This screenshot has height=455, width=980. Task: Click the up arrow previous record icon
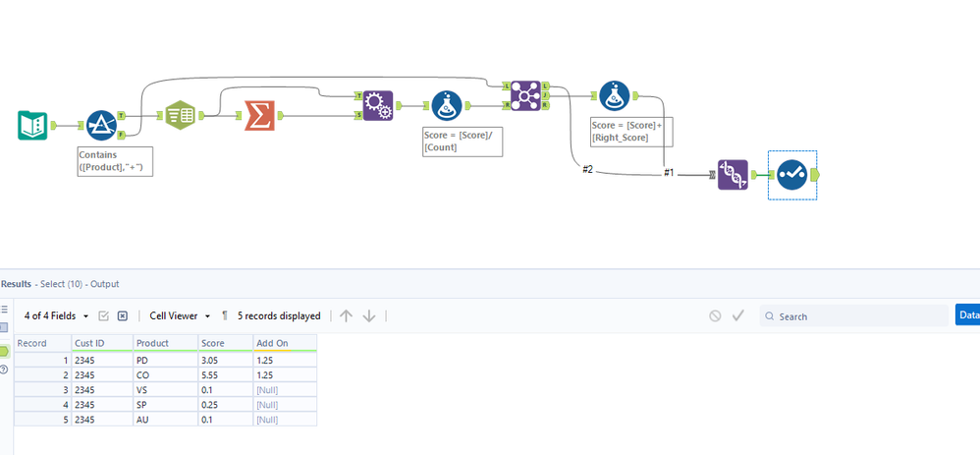346,316
